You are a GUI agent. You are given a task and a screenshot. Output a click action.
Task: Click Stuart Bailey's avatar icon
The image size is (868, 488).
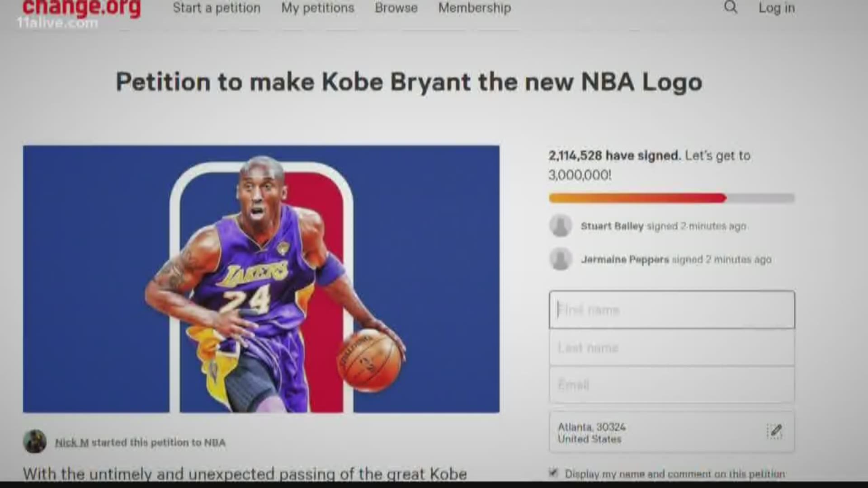(561, 225)
